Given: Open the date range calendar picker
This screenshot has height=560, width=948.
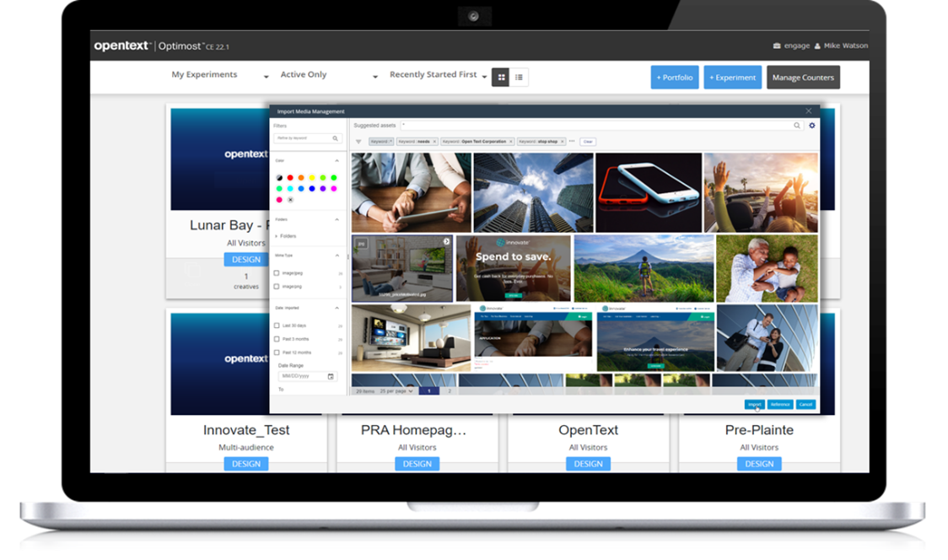Looking at the screenshot, I should click(x=331, y=376).
